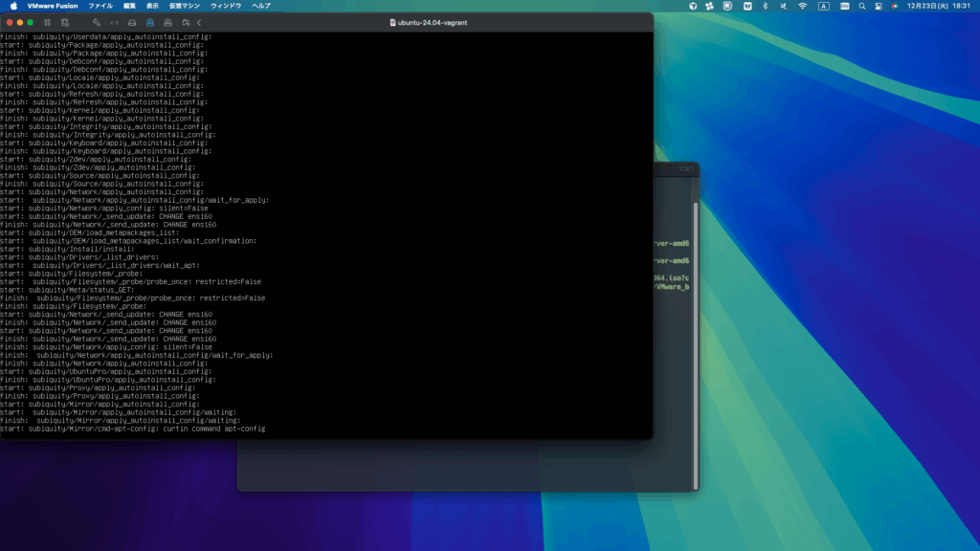The image size is (980, 551).
Task: Open virtual machine settings wrench icon
Action: point(97,21)
